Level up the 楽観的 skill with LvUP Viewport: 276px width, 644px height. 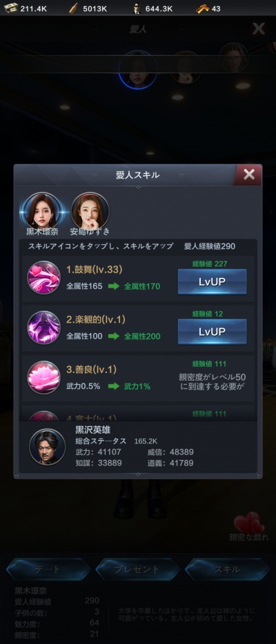[x=213, y=332]
